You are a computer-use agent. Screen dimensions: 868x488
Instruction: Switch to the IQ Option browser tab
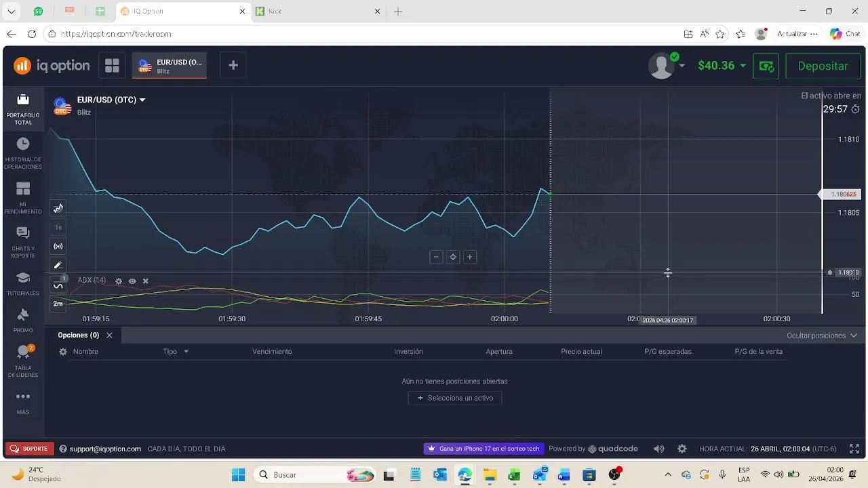(x=183, y=12)
